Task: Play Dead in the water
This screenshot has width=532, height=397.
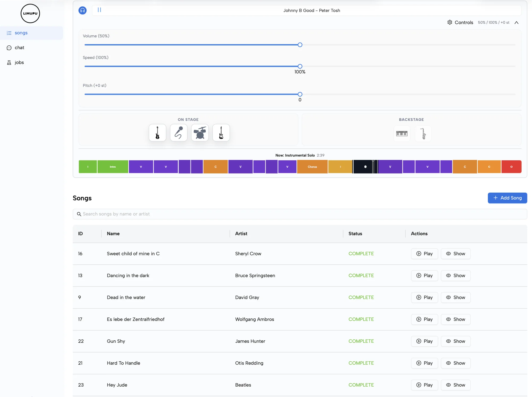Action: tap(424, 298)
